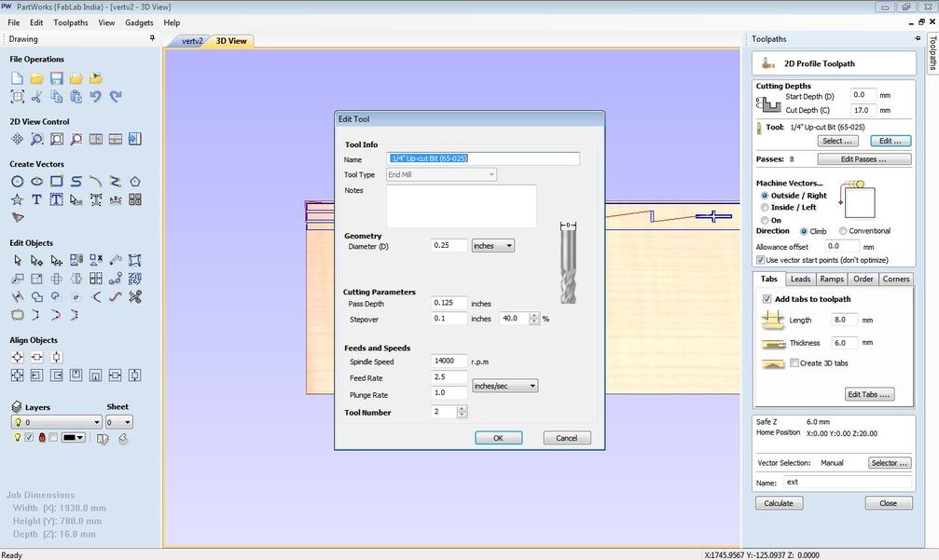Viewport: 939px width, 560px height.
Task: Choose Climb cut direction
Action: tap(804, 231)
